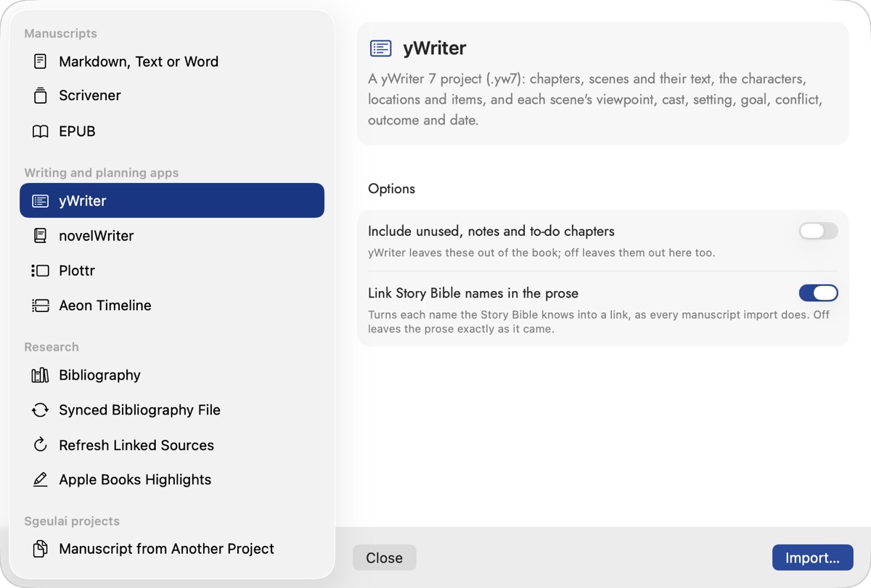
Task: Click the yWriter 7 project description text
Action: tap(595, 99)
